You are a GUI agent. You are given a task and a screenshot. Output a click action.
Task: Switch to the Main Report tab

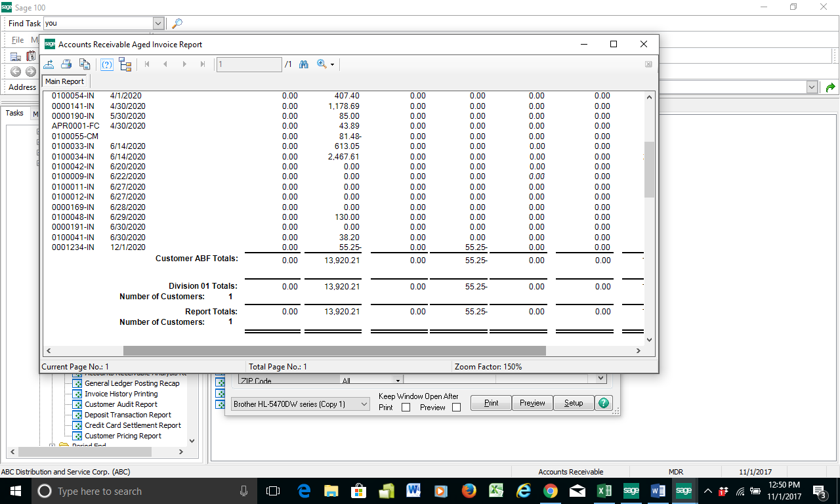[64, 81]
